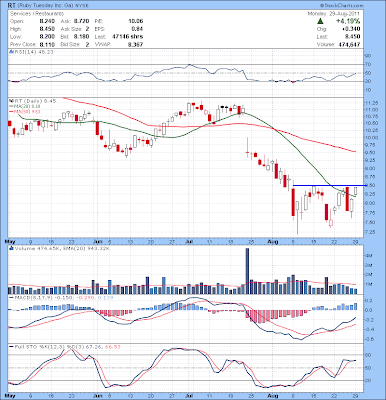Click the Bid price 8.180
The image size is (386, 400).
81,37
